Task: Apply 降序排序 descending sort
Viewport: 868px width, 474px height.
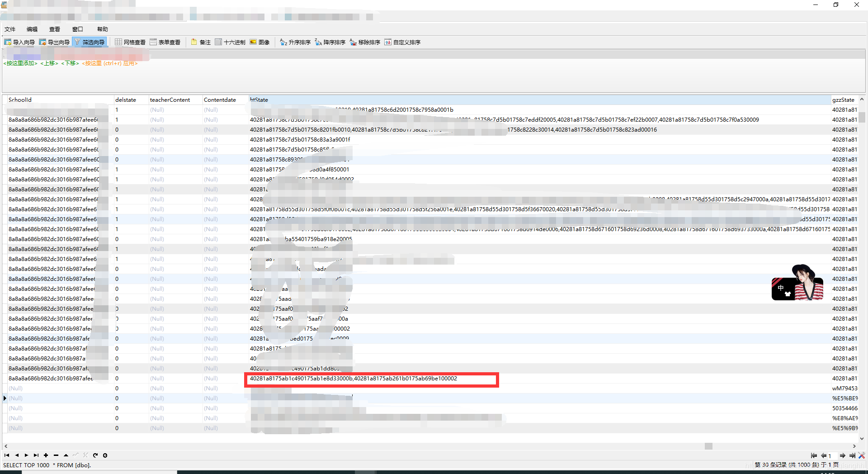Action: point(330,42)
